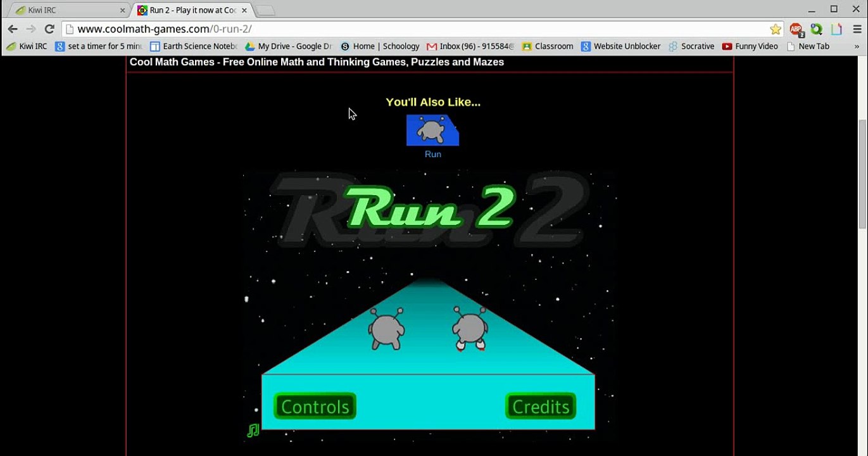This screenshot has width=868, height=456.
Task: Toggle game music with the green note icon
Action: (x=253, y=431)
